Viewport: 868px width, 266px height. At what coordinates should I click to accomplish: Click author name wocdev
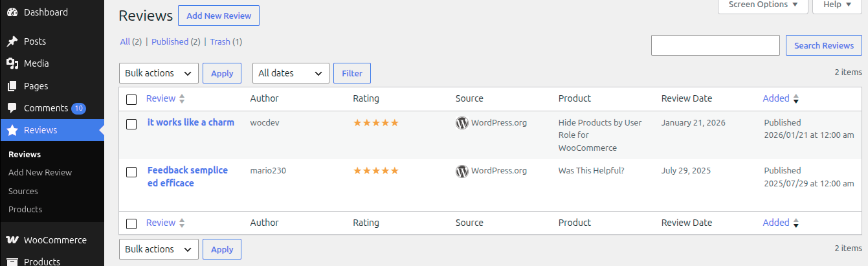265,122
